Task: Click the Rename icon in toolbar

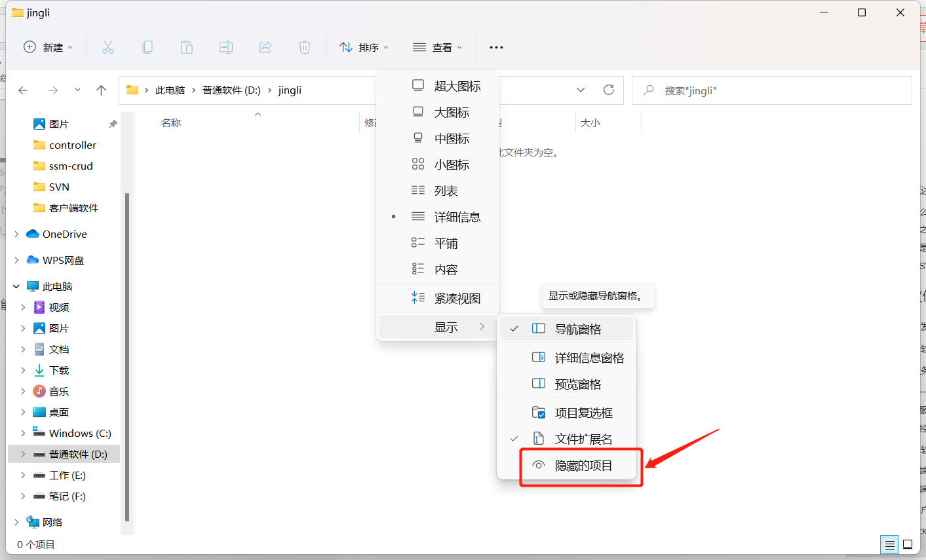Action: click(226, 47)
